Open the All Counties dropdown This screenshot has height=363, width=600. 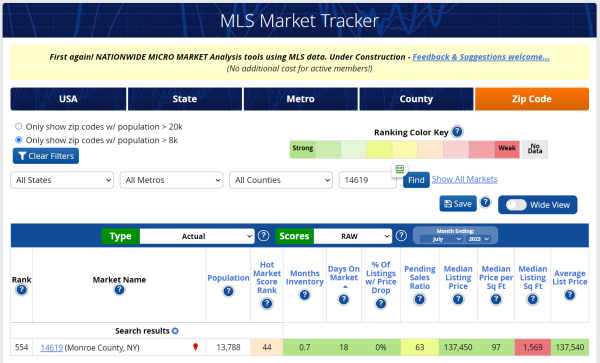point(281,180)
